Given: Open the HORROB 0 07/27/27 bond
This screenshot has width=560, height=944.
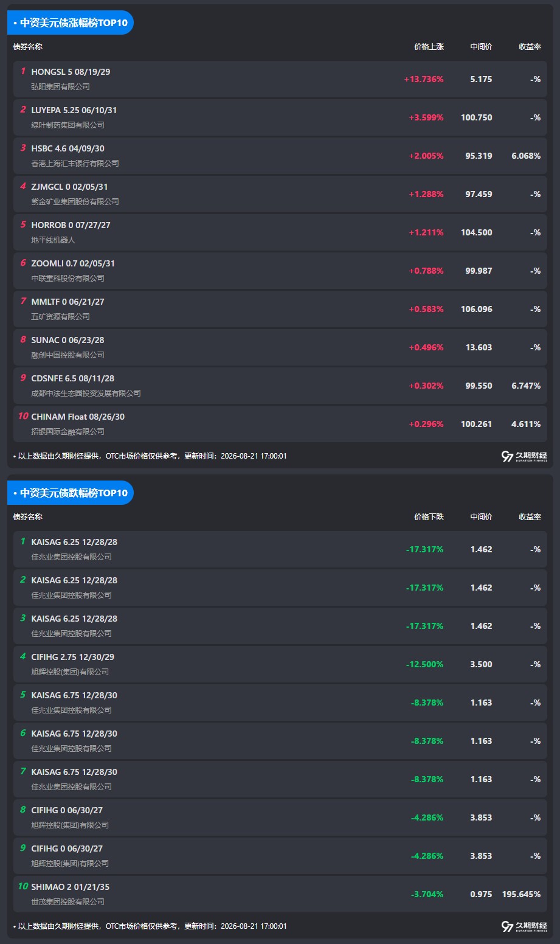Looking at the screenshot, I should (x=71, y=225).
